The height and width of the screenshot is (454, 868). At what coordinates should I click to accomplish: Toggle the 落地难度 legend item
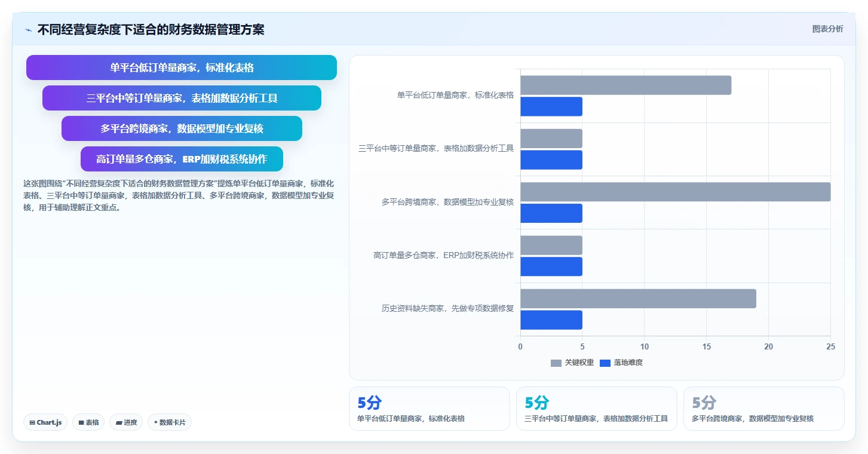coord(621,363)
